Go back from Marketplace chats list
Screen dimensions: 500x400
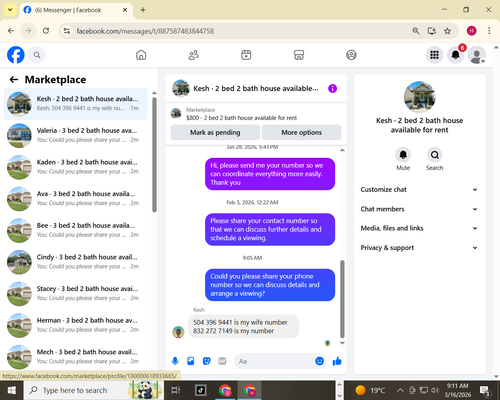click(x=14, y=79)
